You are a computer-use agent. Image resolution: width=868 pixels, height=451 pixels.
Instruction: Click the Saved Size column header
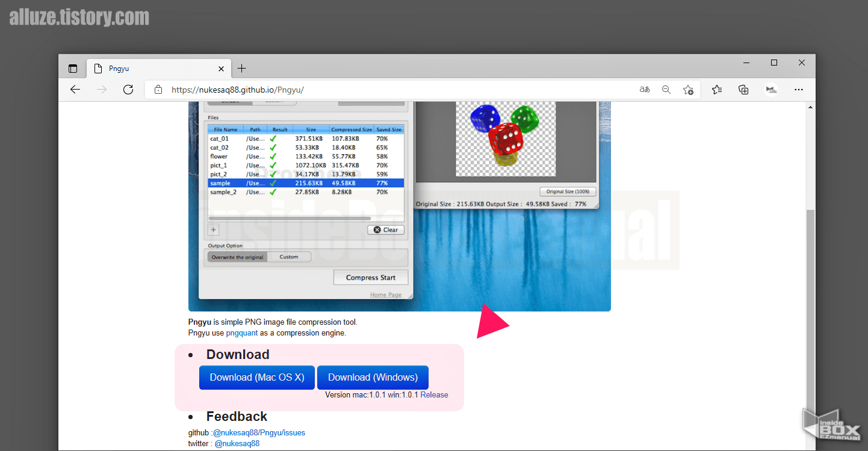click(389, 129)
